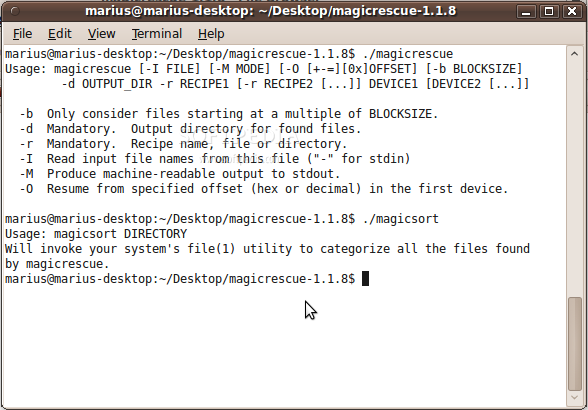588x410 pixels.
Task: Click the empty scrollbar track above the thumb
Action: [574, 178]
